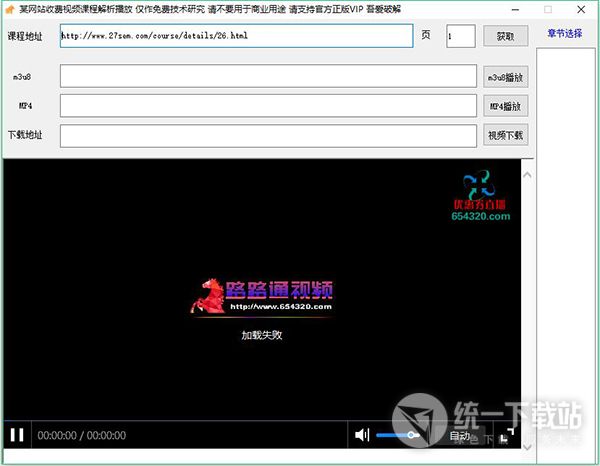Click the 加载失败 message in the player
Viewport: 600px width, 466px height.
tap(261, 335)
